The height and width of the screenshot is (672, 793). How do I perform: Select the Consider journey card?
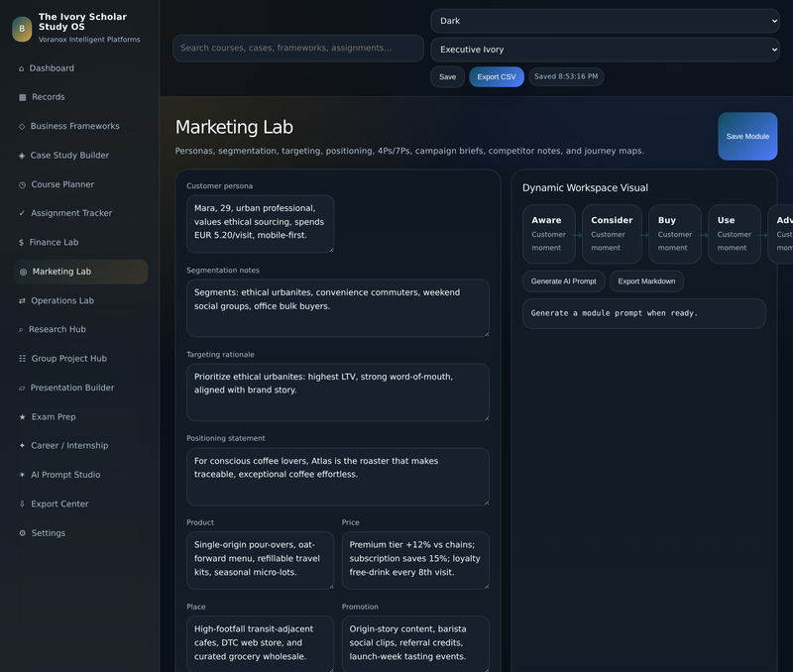pos(612,234)
